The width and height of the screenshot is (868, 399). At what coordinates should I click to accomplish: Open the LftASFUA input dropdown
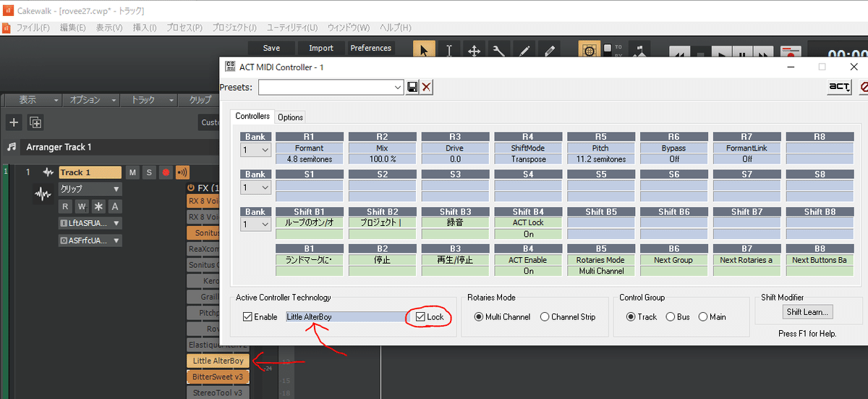point(90,223)
